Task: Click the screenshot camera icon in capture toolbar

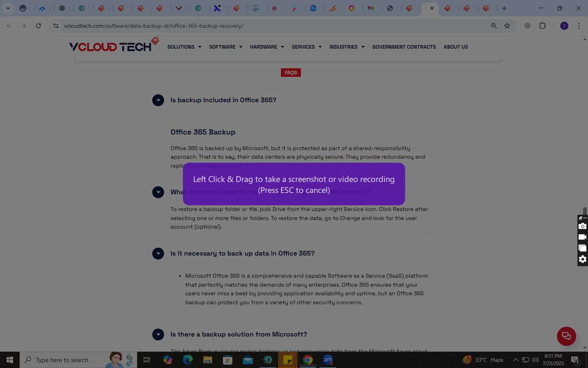Action: [583, 226]
